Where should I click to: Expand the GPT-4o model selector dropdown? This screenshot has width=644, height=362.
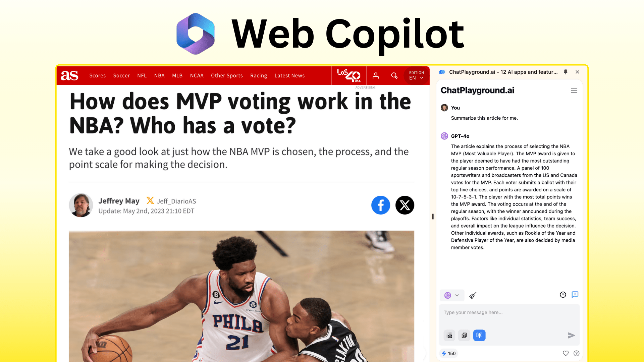pos(451,295)
